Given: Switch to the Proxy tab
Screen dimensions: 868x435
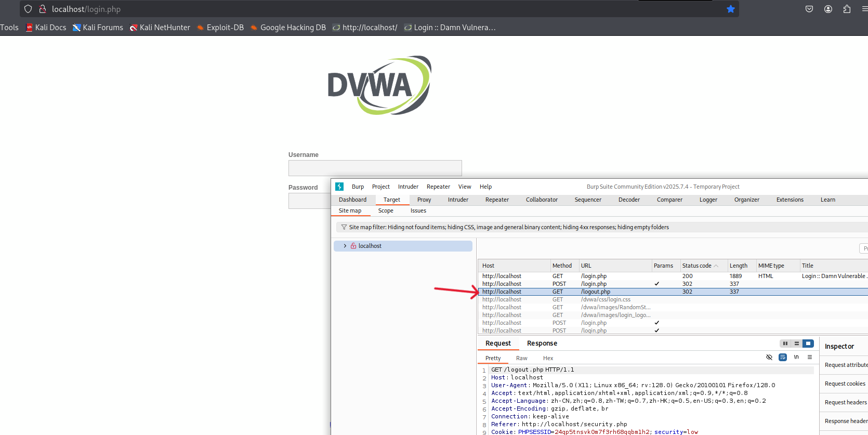Looking at the screenshot, I should pos(424,200).
